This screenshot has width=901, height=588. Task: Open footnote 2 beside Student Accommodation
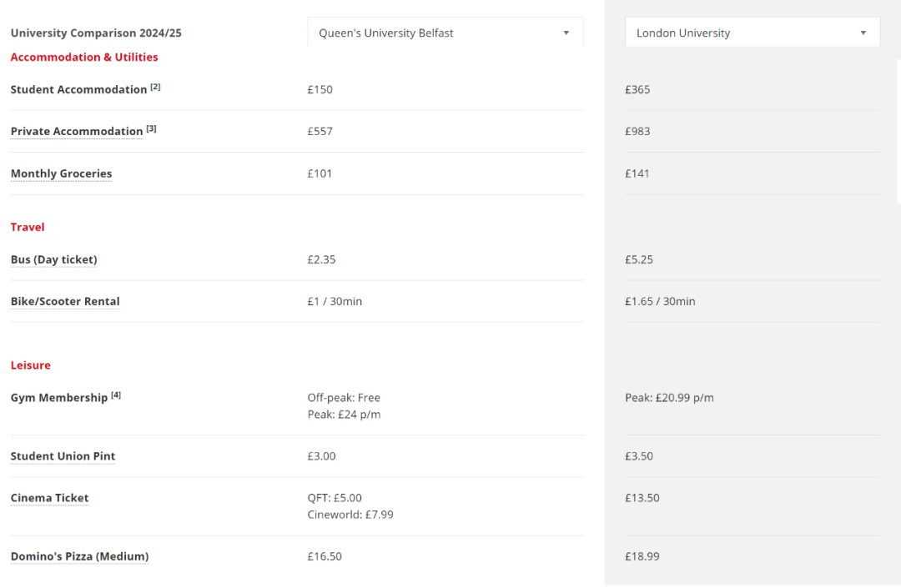click(x=155, y=87)
